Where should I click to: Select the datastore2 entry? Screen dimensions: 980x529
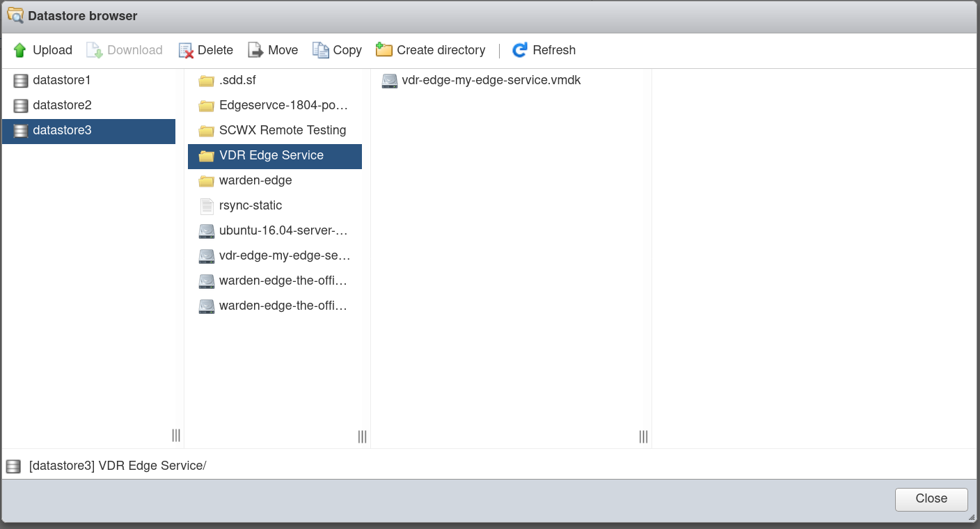point(88,106)
